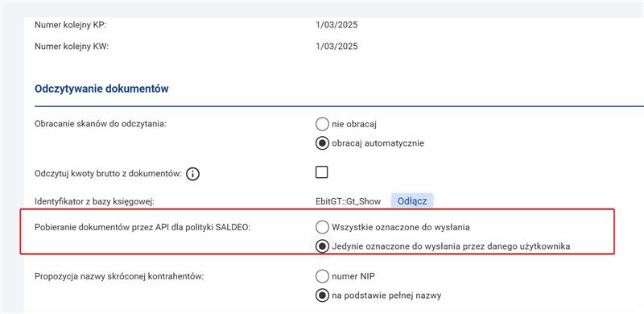The image size is (644, 314).
Task: Click the "Identyfikator z bazy księgowej" label
Action: pyautogui.click(x=94, y=201)
